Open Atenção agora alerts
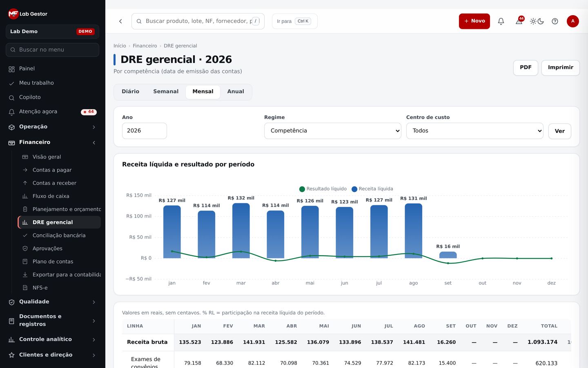588x368 pixels. click(53, 112)
